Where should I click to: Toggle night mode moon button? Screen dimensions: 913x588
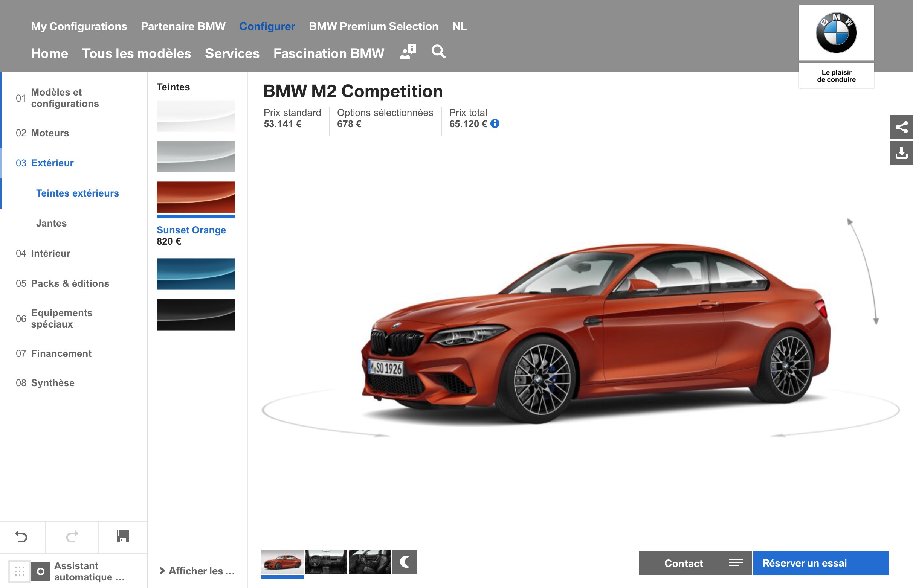point(404,562)
